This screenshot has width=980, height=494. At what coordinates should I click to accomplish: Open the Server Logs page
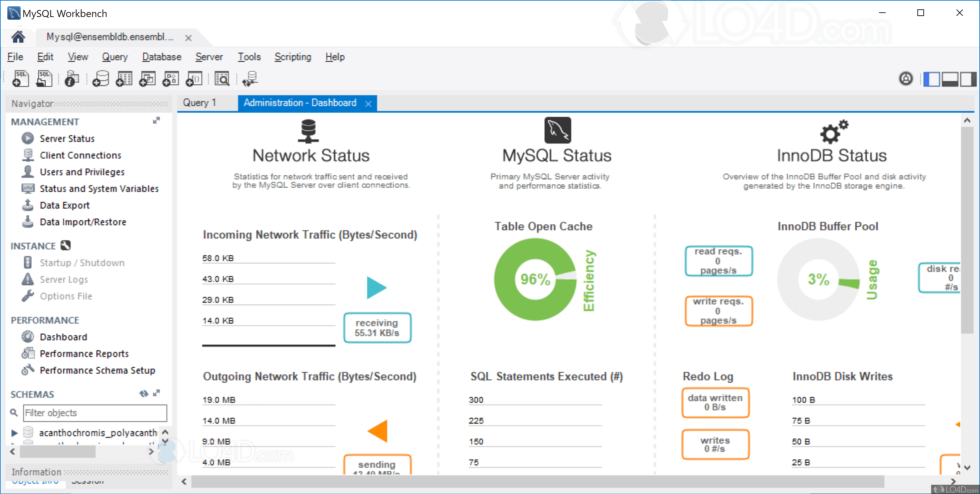click(64, 279)
